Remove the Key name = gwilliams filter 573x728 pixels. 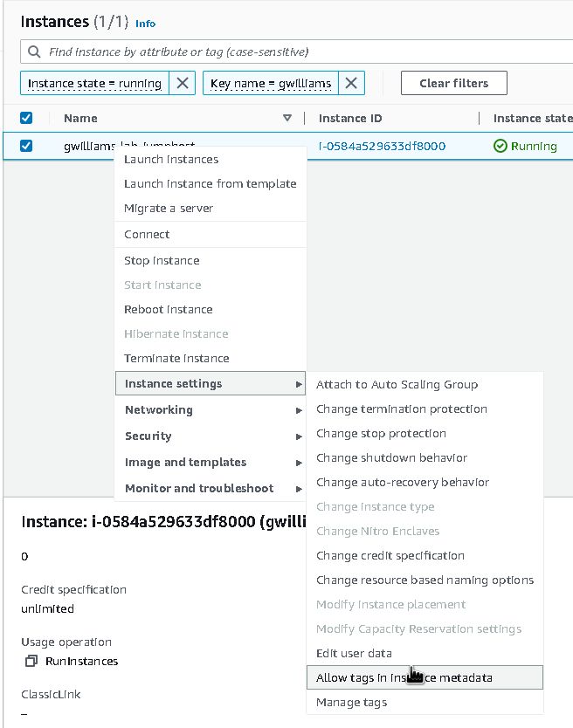coord(351,83)
